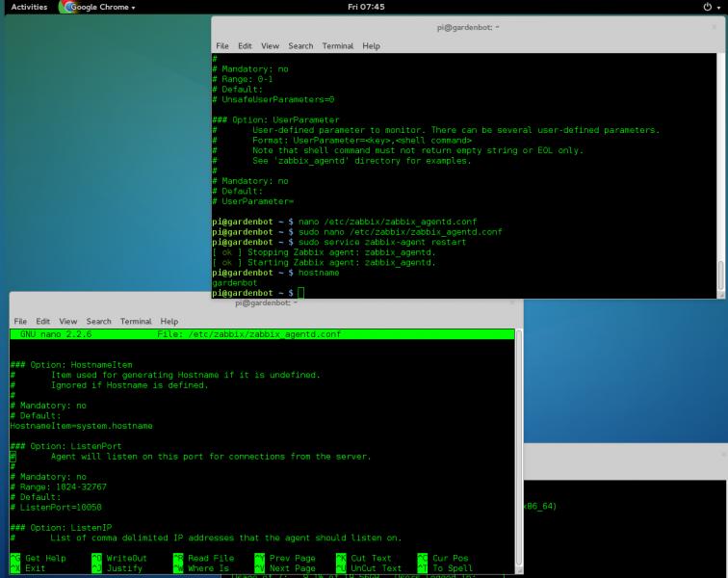Screen dimensions: 728x578
Task: Open File menu in the hostname terminal window
Action: coord(222,45)
